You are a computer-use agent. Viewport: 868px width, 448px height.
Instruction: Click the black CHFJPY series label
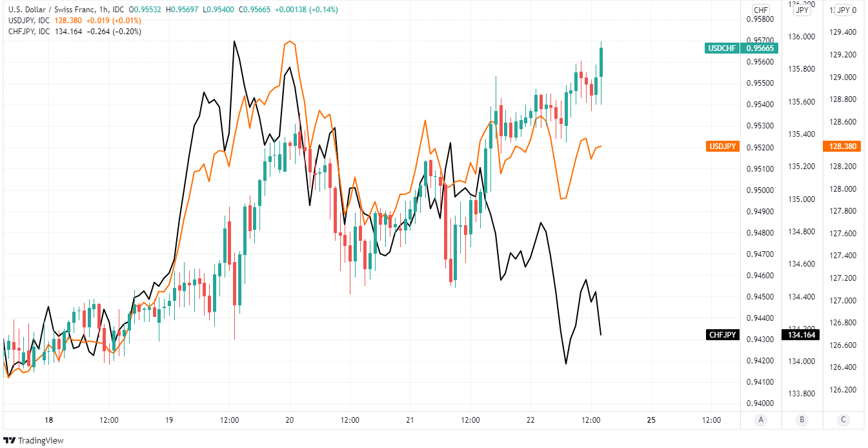point(723,334)
